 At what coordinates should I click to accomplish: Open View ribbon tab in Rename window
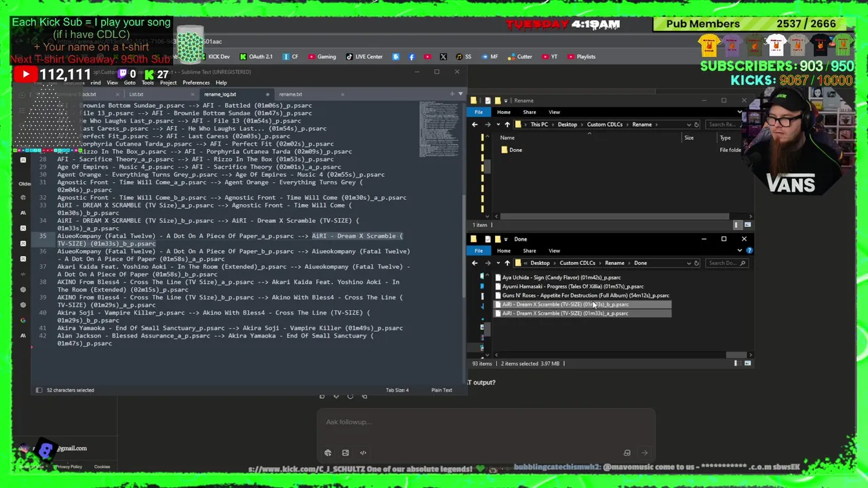554,113
